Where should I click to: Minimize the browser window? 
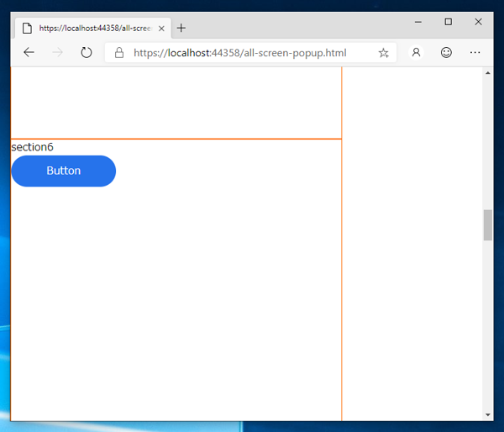click(418, 22)
